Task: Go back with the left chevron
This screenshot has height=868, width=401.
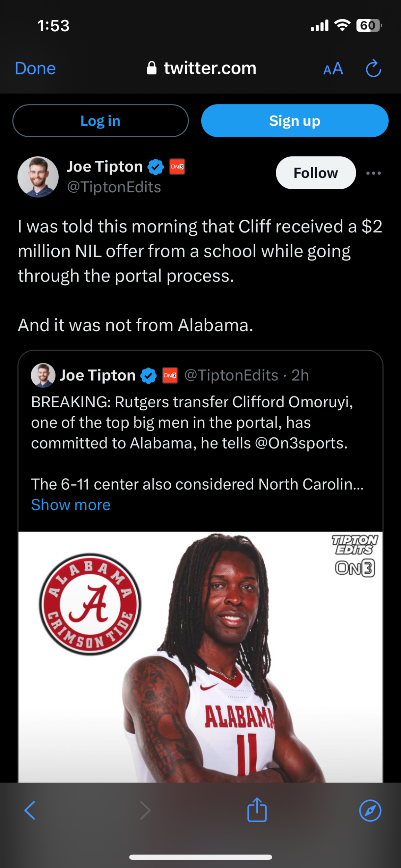Action: [x=30, y=810]
